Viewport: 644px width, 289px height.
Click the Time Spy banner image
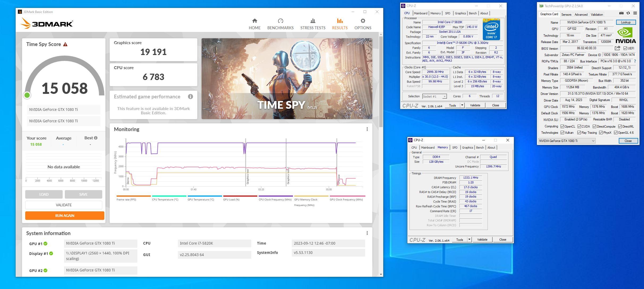click(x=287, y=79)
